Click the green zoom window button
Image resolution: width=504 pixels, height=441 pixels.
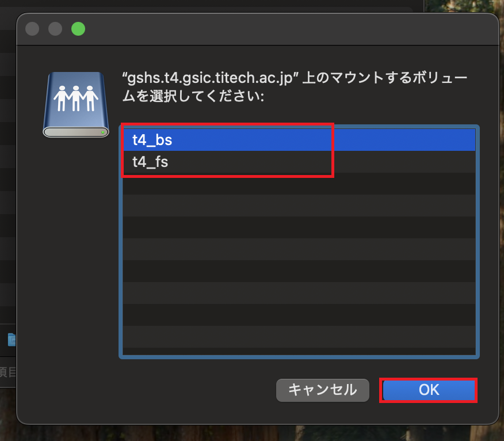[78, 29]
